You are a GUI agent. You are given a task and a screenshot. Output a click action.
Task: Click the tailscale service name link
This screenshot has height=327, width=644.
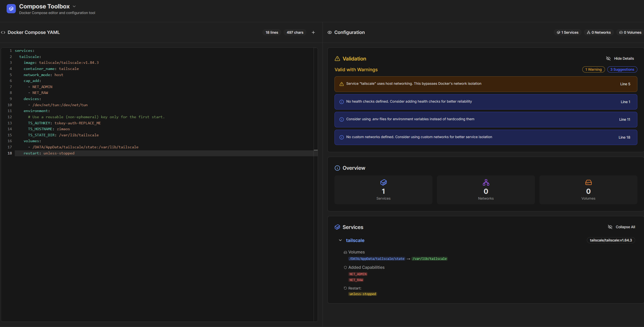355,240
